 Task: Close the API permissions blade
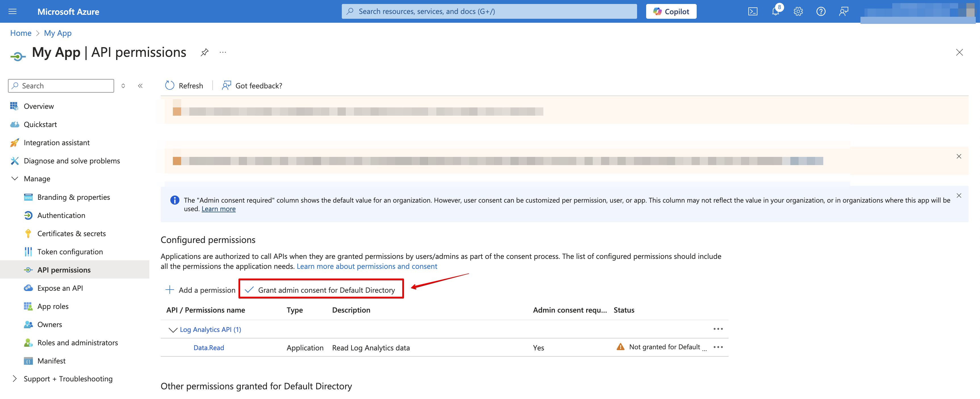959,53
